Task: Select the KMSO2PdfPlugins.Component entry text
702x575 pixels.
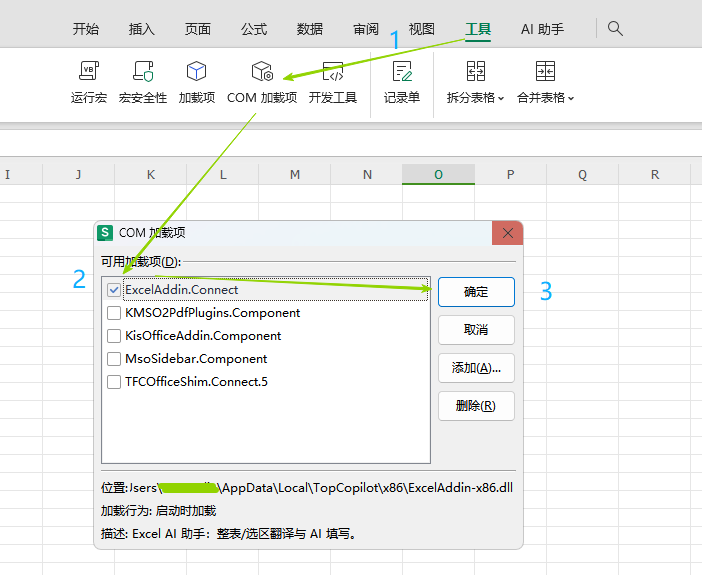Action: (x=213, y=313)
